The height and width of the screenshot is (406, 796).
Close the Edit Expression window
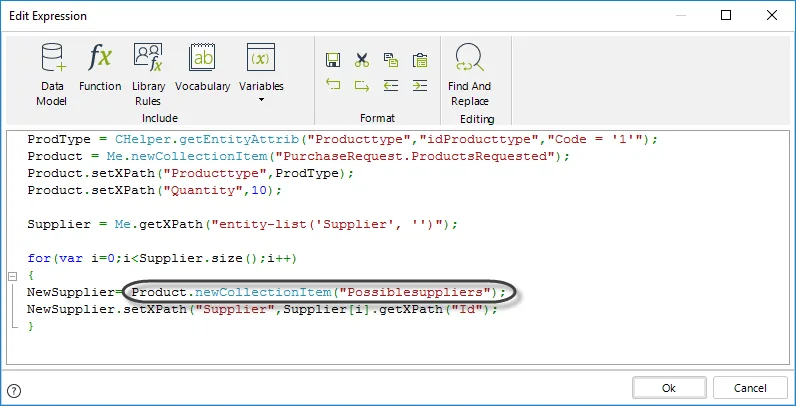point(772,16)
